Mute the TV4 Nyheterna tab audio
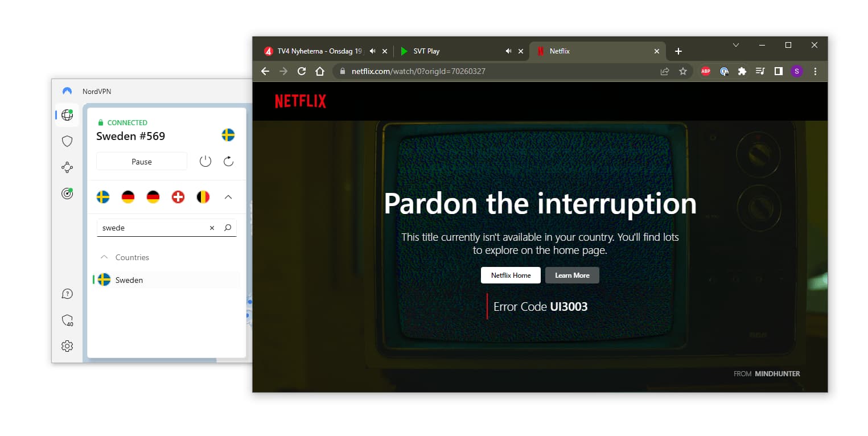This screenshot has width=868, height=436. [372, 51]
